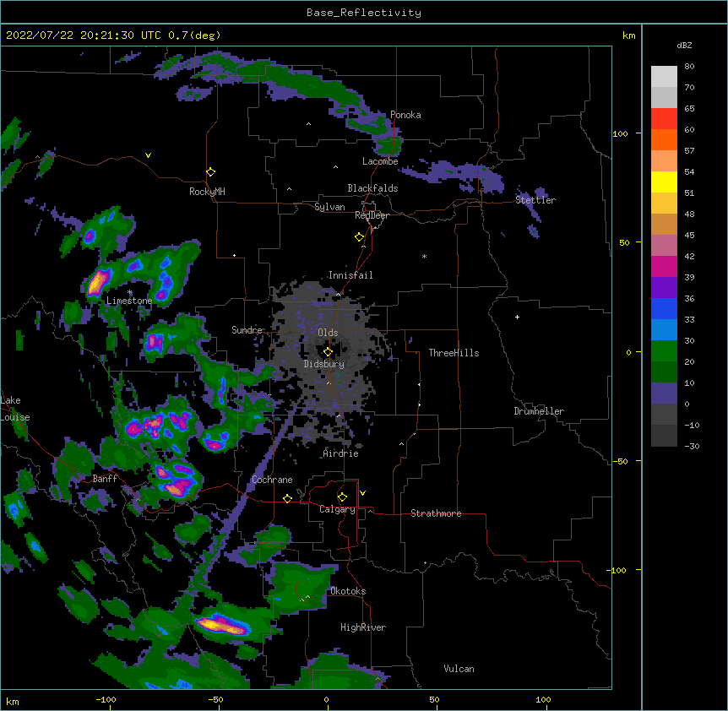Click the Cochrane label
The width and height of the screenshot is (728, 711).
click(272, 480)
